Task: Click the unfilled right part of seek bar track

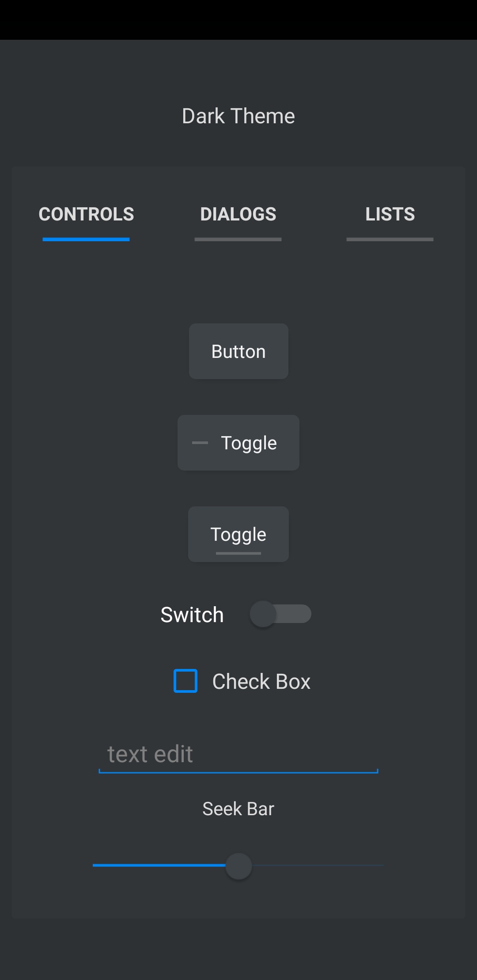Action: coord(318,866)
